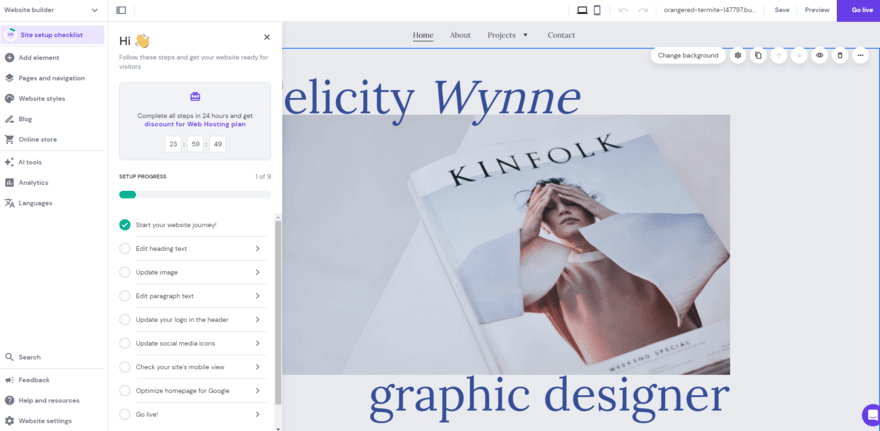Image resolution: width=880 pixels, height=431 pixels.
Task: Expand Edit heading text chevron
Action: coord(258,249)
